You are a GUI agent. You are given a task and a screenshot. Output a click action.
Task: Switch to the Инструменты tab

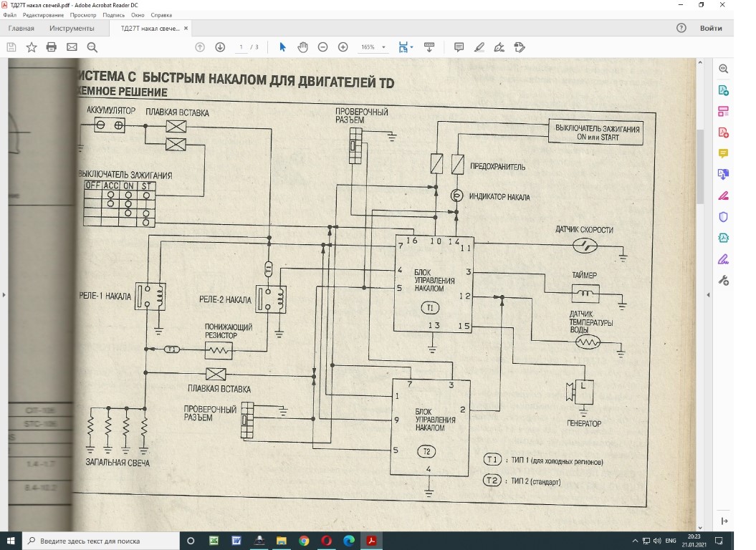coord(72,28)
